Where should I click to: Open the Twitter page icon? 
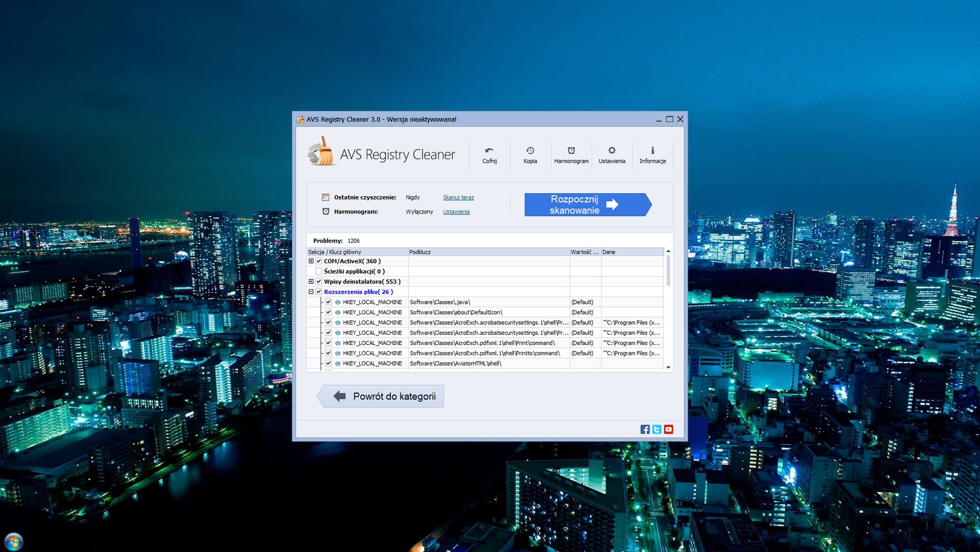coord(657,429)
